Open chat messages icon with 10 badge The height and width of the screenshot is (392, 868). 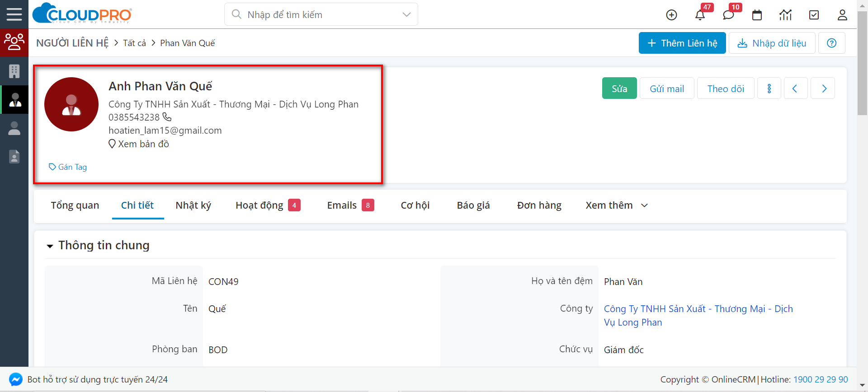(x=728, y=15)
